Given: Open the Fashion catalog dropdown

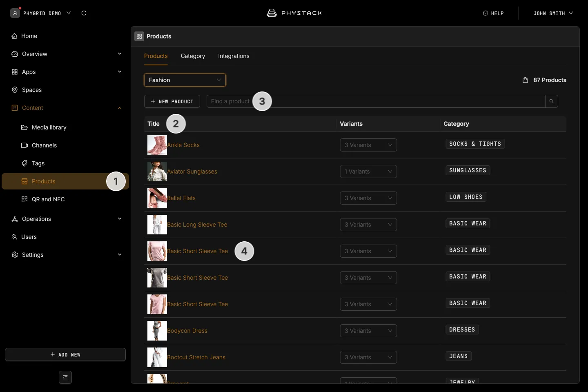Looking at the screenshot, I should 185,80.
